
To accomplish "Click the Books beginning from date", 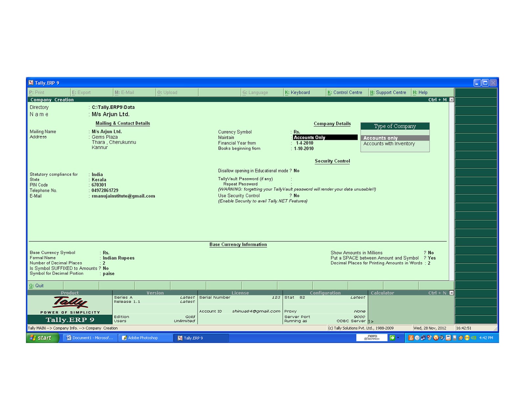I will coord(304,149).
